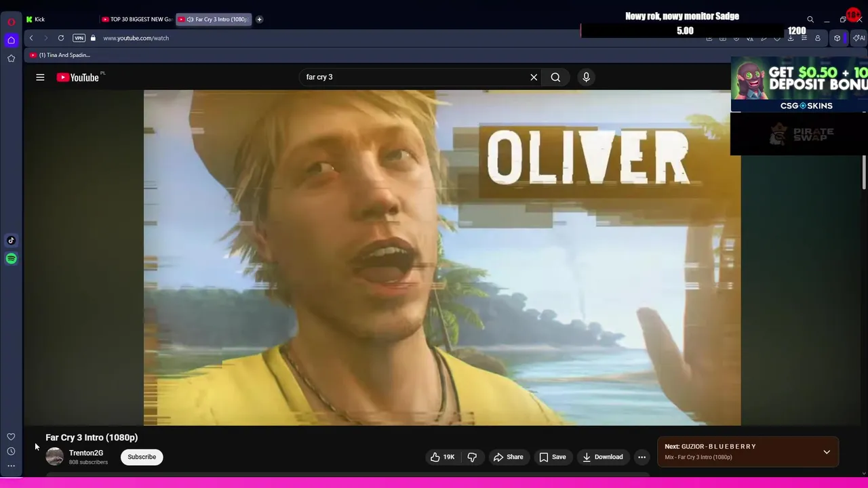Open the Opera AI assistant button

(858, 38)
